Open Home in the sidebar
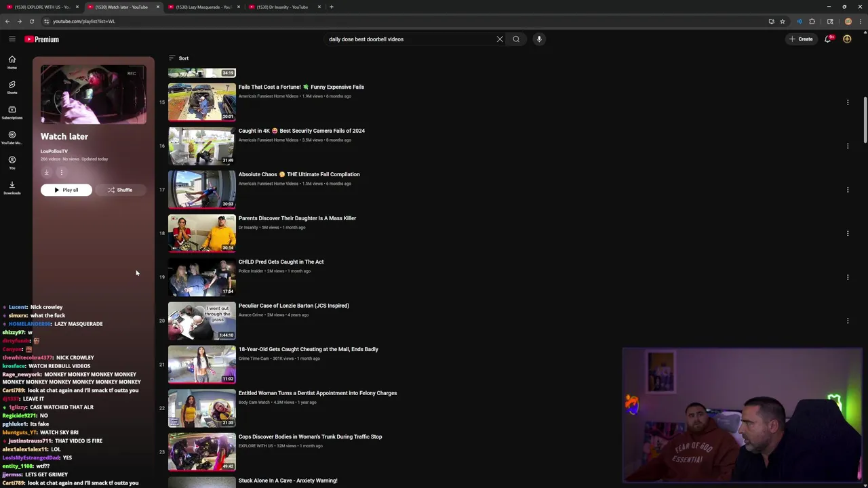The height and width of the screenshot is (488, 868). [x=12, y=62]
